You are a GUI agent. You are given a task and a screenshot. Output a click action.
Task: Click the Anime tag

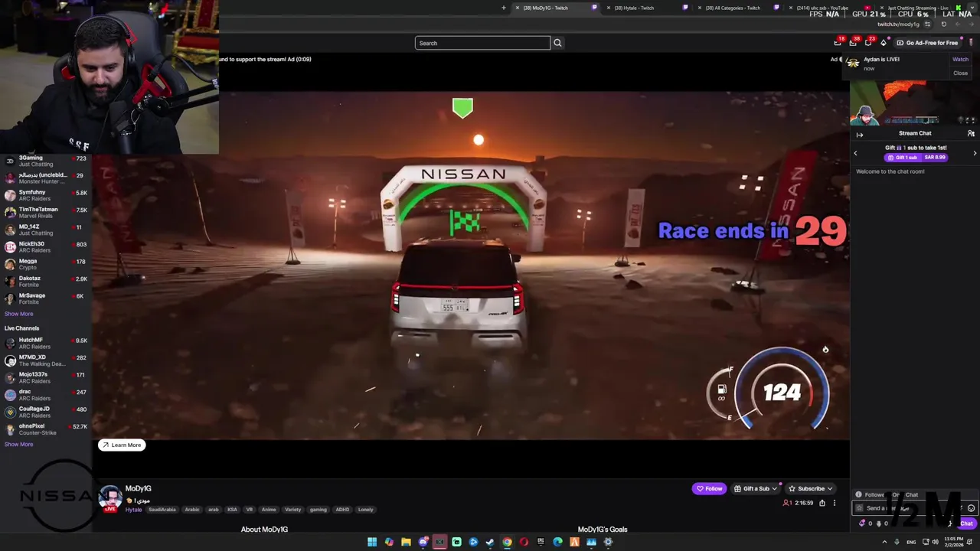(x=269, y=510)
